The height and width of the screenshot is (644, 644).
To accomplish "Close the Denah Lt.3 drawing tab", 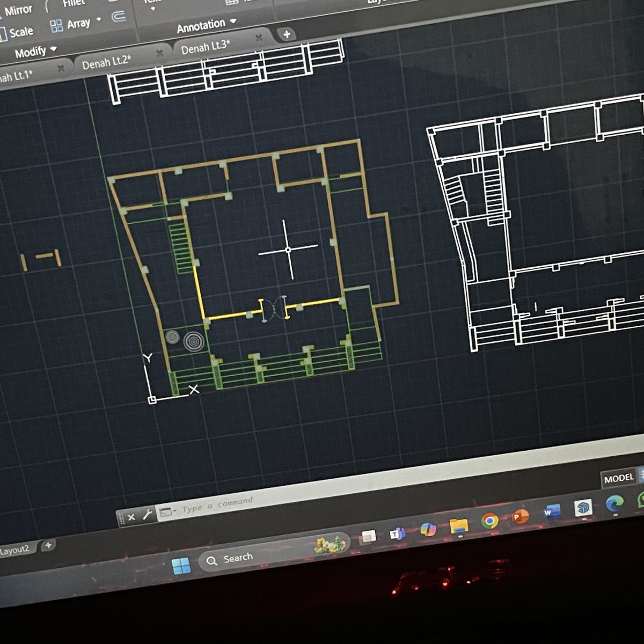I will coord(259,38).
